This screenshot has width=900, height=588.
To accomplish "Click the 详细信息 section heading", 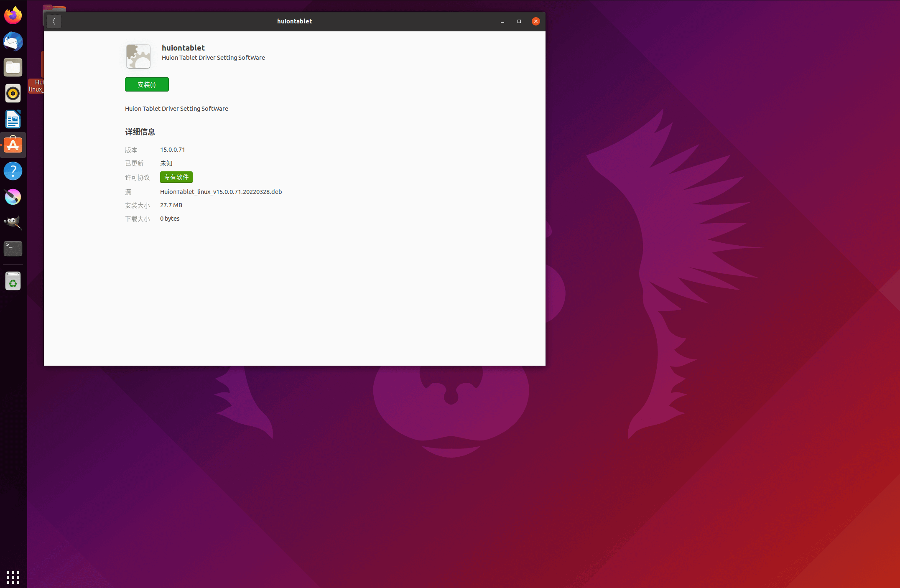I will [x=140, y=132].
